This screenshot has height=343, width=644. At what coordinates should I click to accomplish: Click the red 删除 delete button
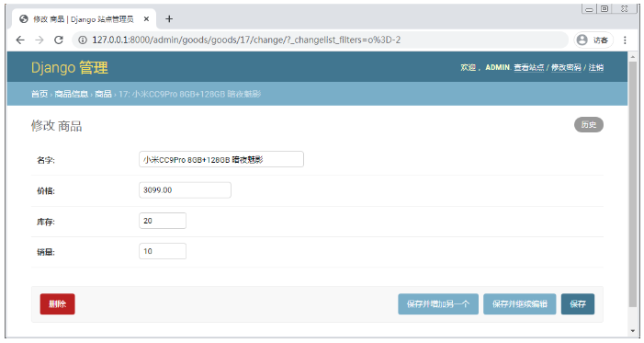(x=58, y=304)
